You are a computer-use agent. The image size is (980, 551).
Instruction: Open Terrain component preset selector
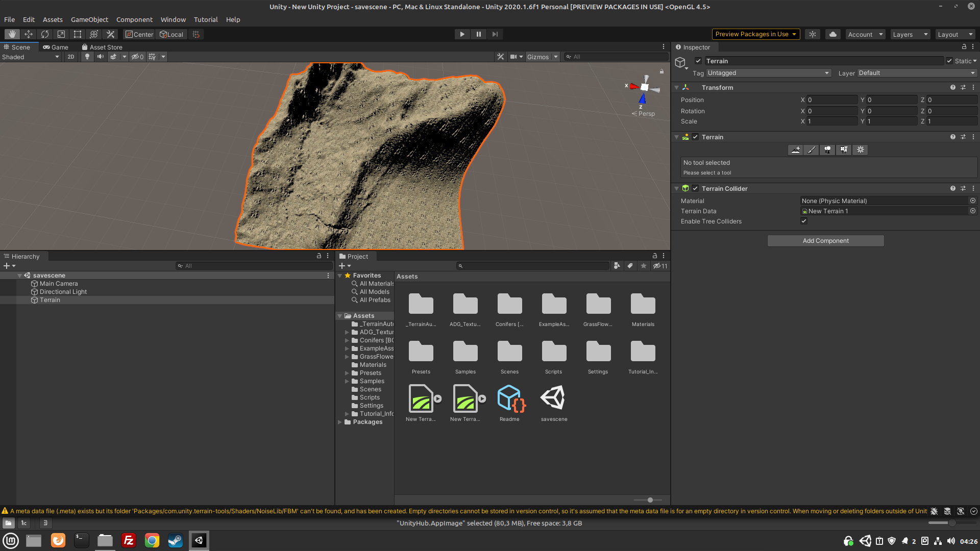[x=963, y=137]
